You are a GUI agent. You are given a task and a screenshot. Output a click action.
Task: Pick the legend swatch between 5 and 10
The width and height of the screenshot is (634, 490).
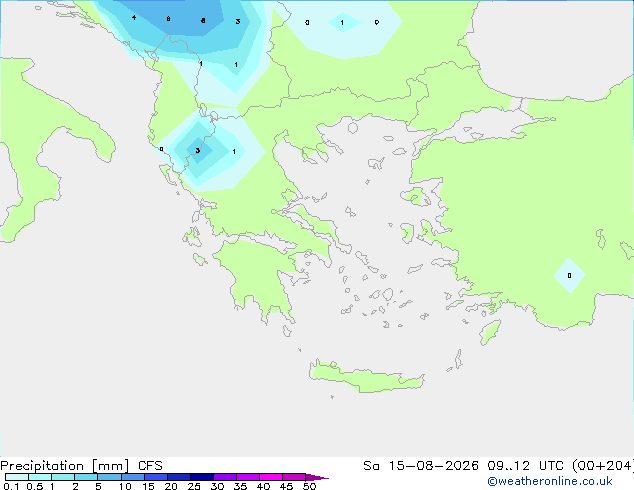(x=109, y=477)
